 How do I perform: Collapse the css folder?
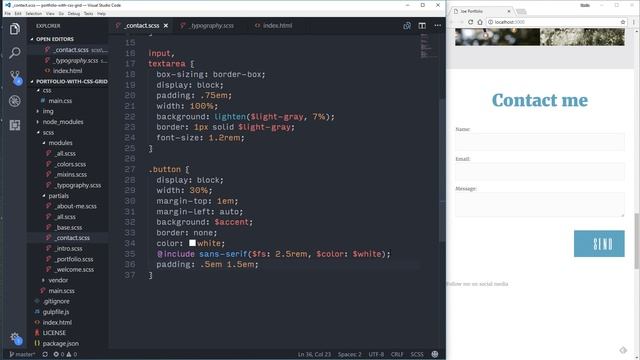click(47, 90)
